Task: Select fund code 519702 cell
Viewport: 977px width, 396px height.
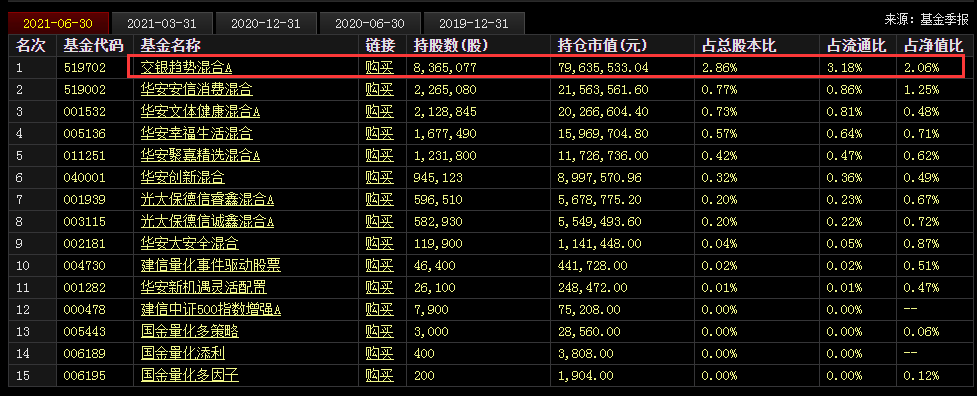Action: 85,68
